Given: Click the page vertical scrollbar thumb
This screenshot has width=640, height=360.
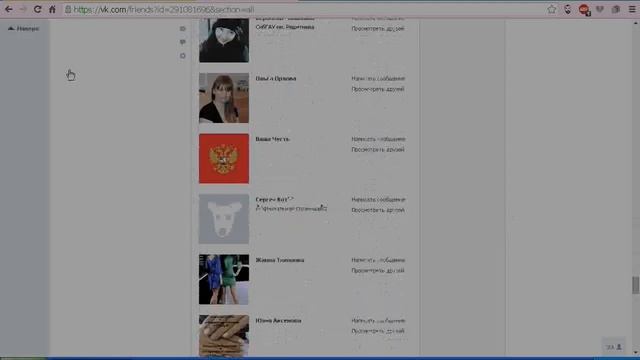Looking at the screenshot, I should coord(636,285).
